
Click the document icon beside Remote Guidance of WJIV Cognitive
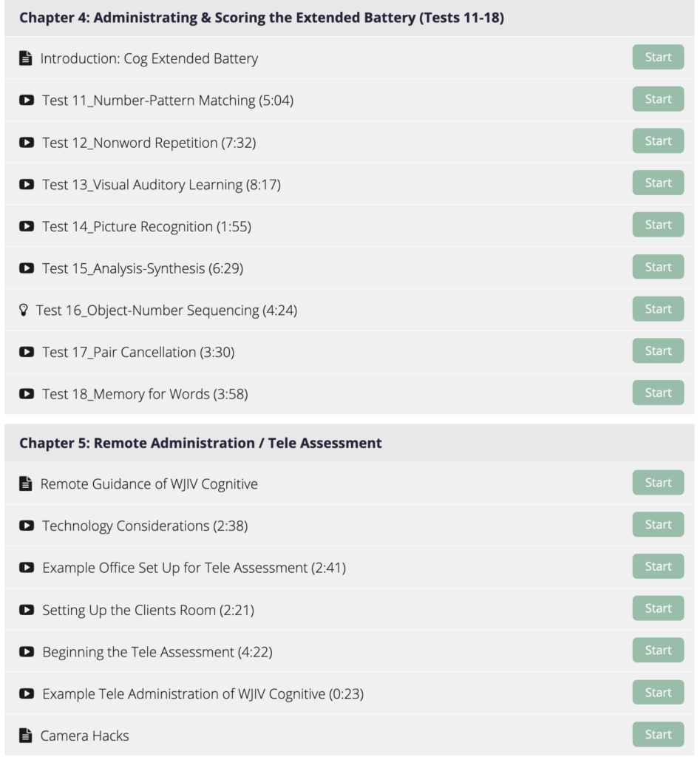coord(26,483)
